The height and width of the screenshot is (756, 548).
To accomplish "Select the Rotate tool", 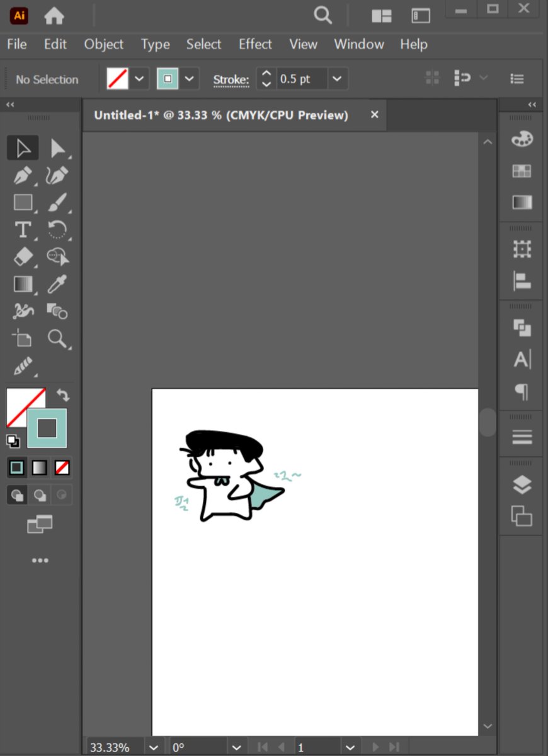I will click(57, 230).
